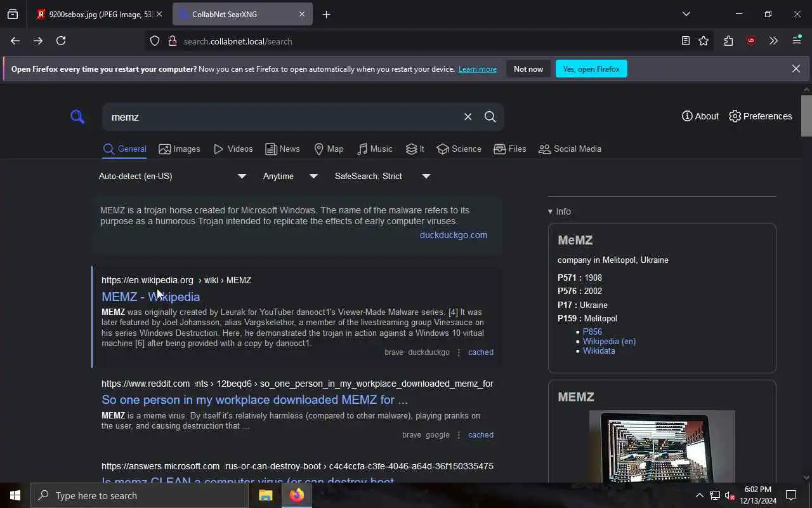The width and height of the screenshot is (812, 508).
Task: Open the muted volume tray icon
Action: (730, 495)
